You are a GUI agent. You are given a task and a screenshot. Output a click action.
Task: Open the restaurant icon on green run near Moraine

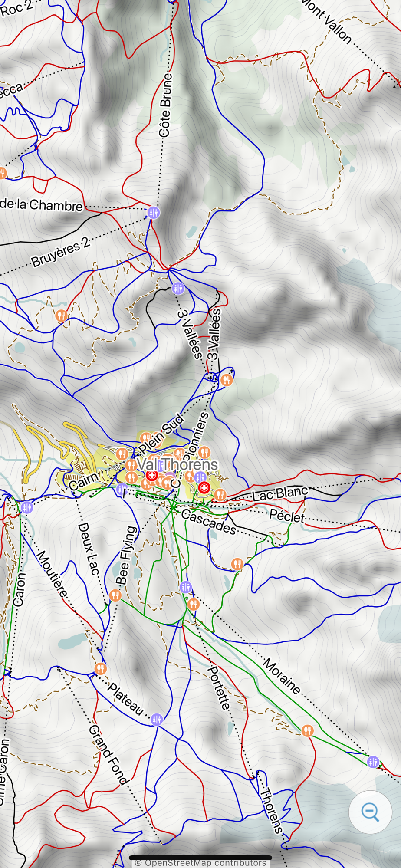click(308, 730)
